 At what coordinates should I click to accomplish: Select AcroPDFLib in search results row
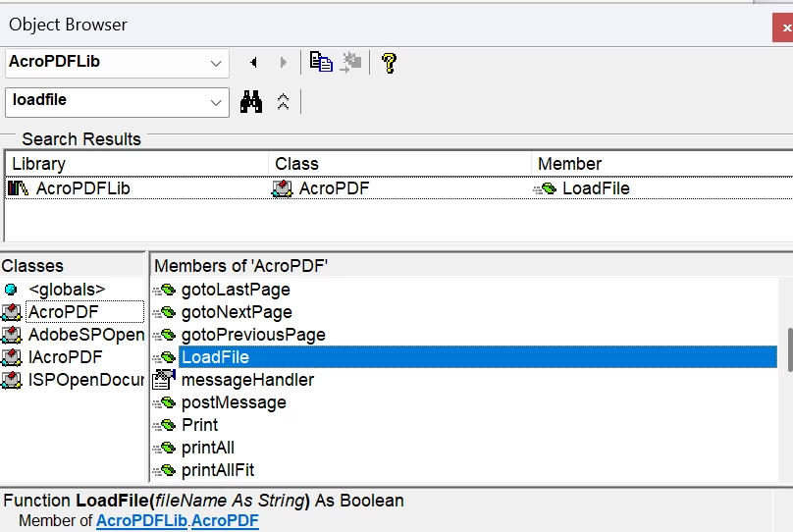click(x=83, y=188)
